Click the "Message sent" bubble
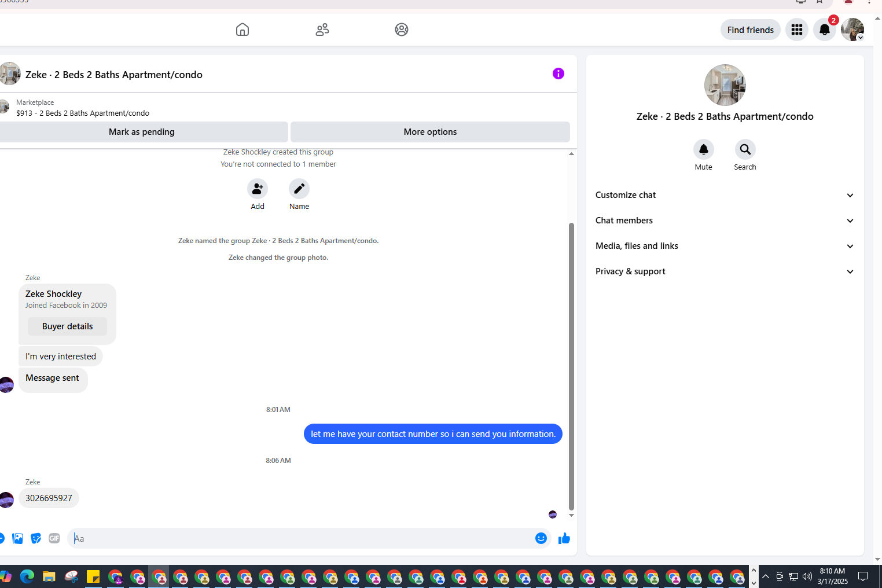This screenshot has height=588, width=882. 53,380
